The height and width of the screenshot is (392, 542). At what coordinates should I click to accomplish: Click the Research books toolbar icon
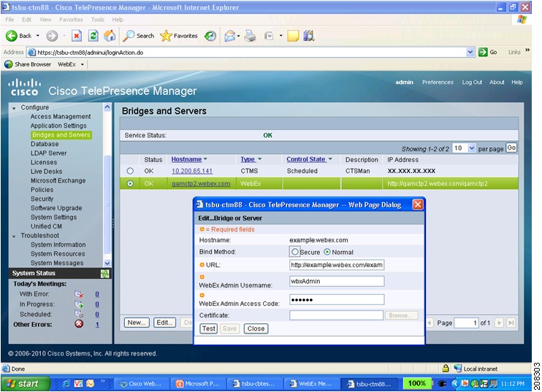click(x=309, y=36)
